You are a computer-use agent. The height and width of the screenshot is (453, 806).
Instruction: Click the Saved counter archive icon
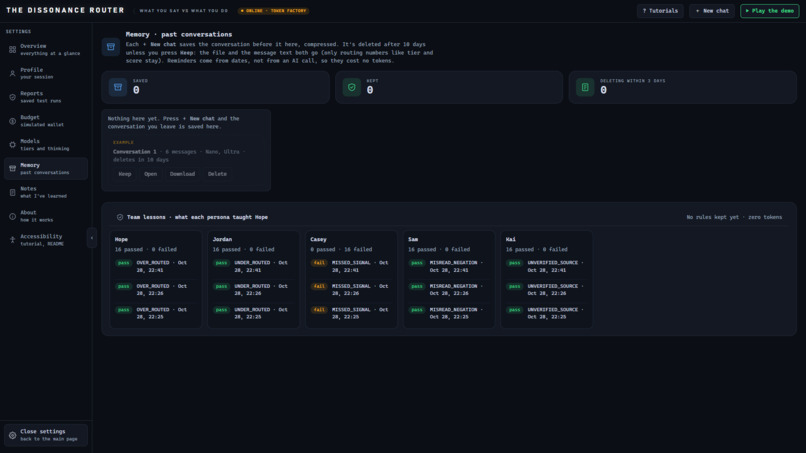click(118, 87)
